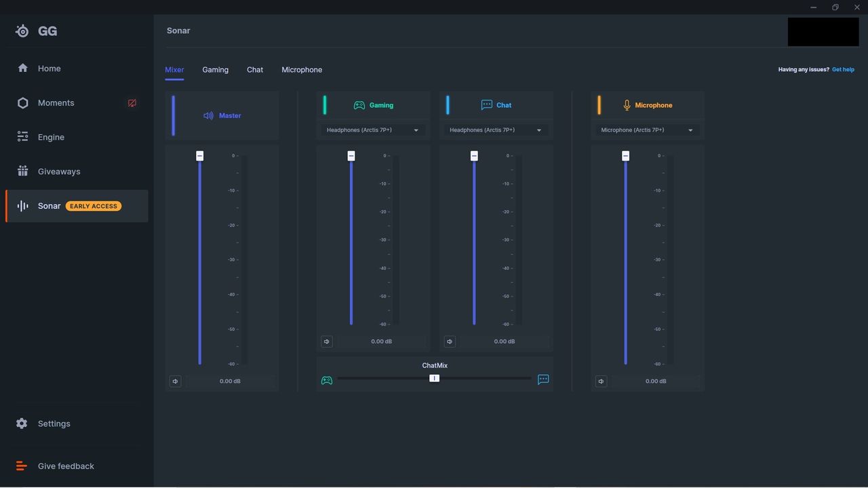Click the red Moments capture-disabled icon
The height and width of the screenshot is (488, 868).
[132, 103]
